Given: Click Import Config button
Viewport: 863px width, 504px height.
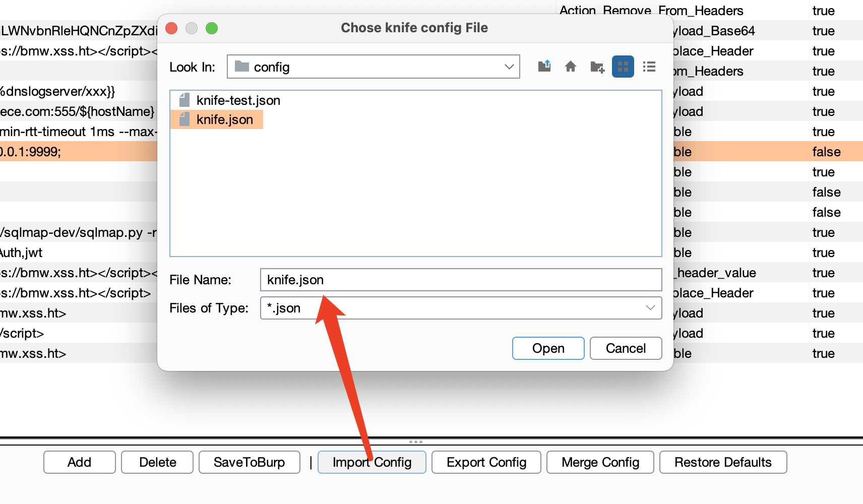Looking at the screenshot, I should point(372,462).
